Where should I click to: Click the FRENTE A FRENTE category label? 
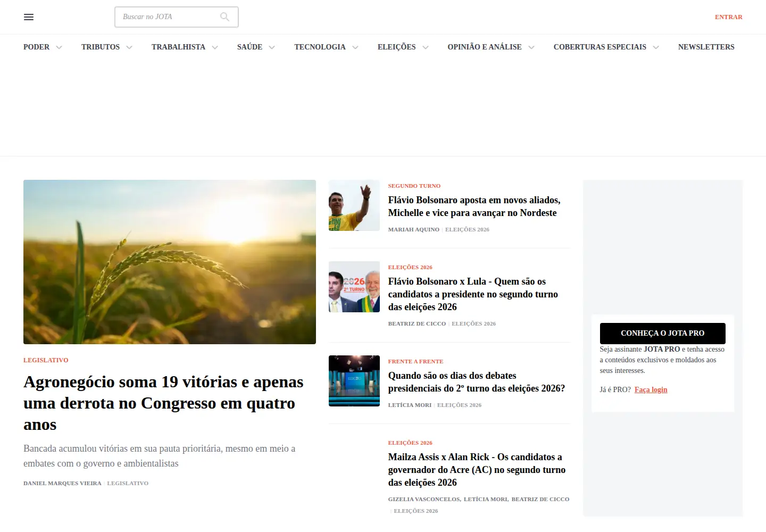click(x=415, y=361)
